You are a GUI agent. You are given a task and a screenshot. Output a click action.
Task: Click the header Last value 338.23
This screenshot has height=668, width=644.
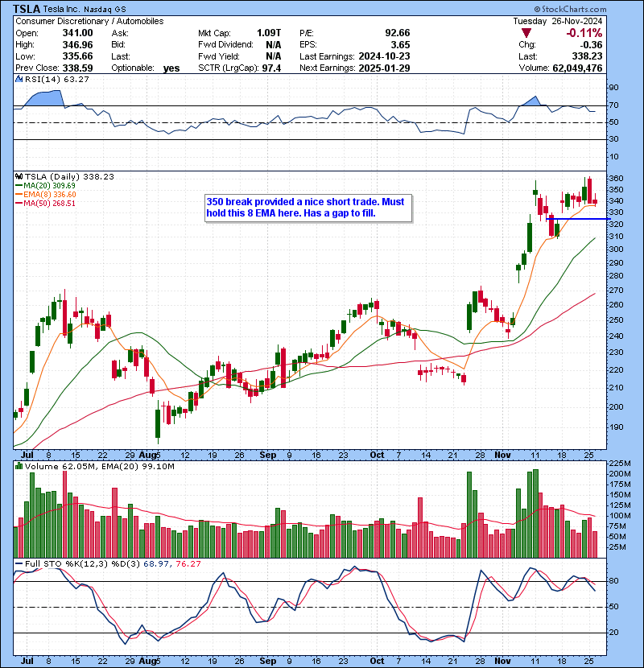(588, 56)
